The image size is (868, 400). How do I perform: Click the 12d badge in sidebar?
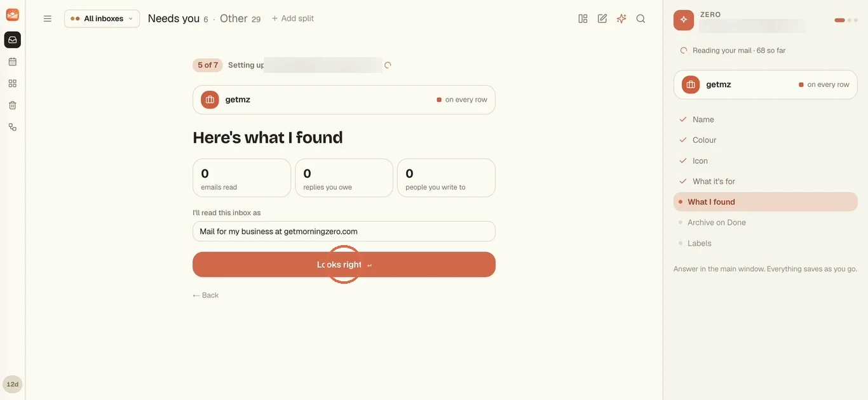13,384
